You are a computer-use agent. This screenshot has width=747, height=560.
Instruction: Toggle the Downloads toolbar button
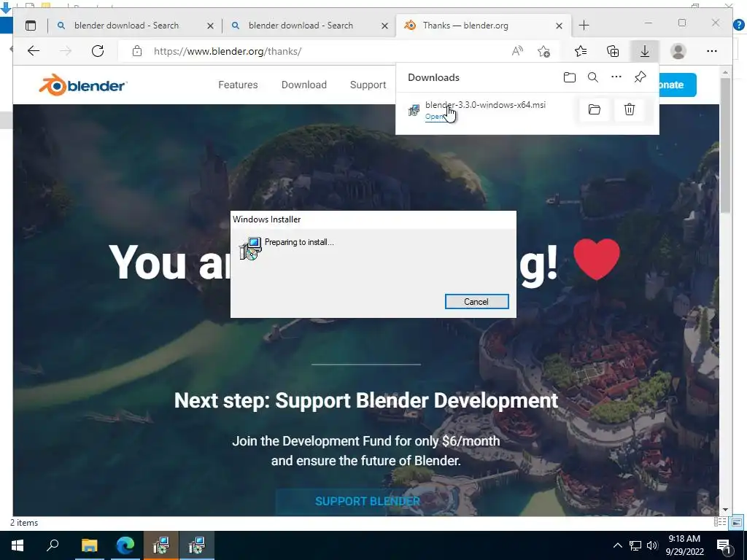coord(645,51)
